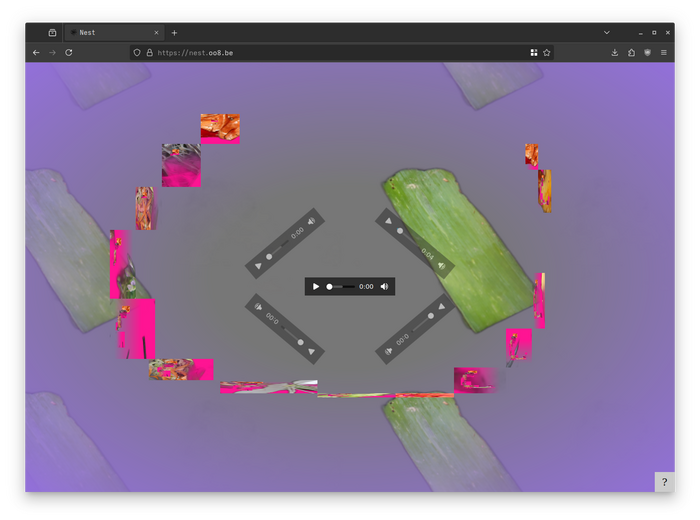The height and width of the screenshot is (520, 700).
Task: Go back to the previous page
Action: 36,53
